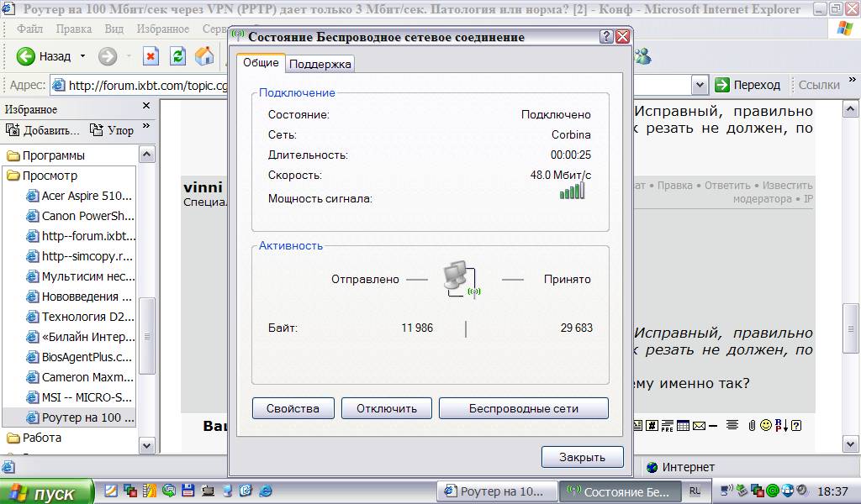Click the Internet Explorer quick launch icon
861x504 pixels.
click(x=265, y=491)
